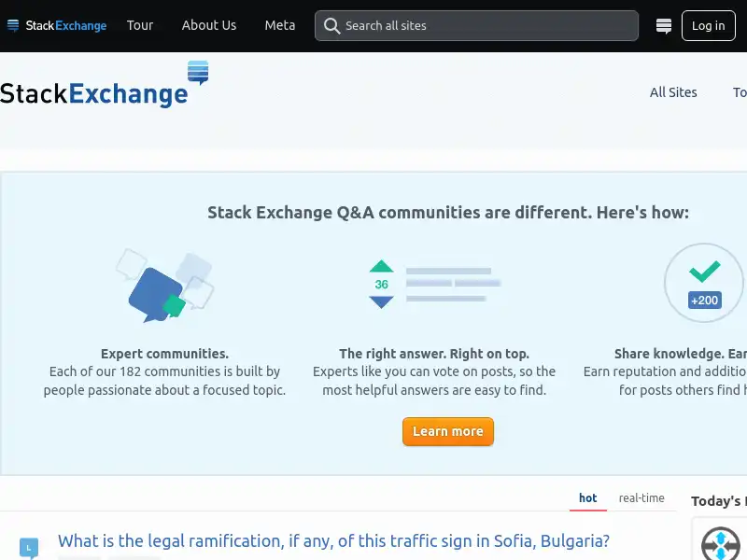
Task: Click the StackExchange wordmark logo
Action: (x=93, y=93)
